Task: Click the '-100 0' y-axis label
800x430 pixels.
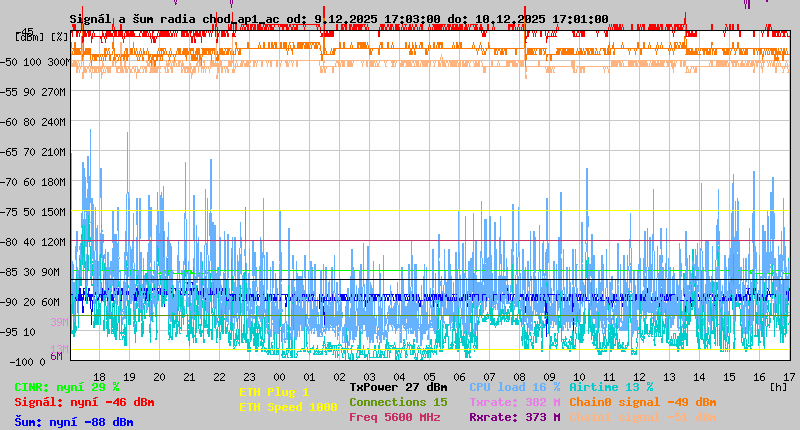Action: coord(27,362)
